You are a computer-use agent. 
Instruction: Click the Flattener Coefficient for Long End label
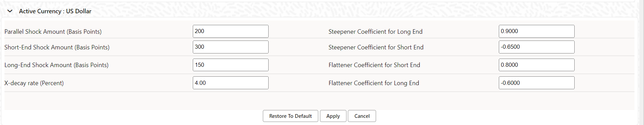click(374, 83)
